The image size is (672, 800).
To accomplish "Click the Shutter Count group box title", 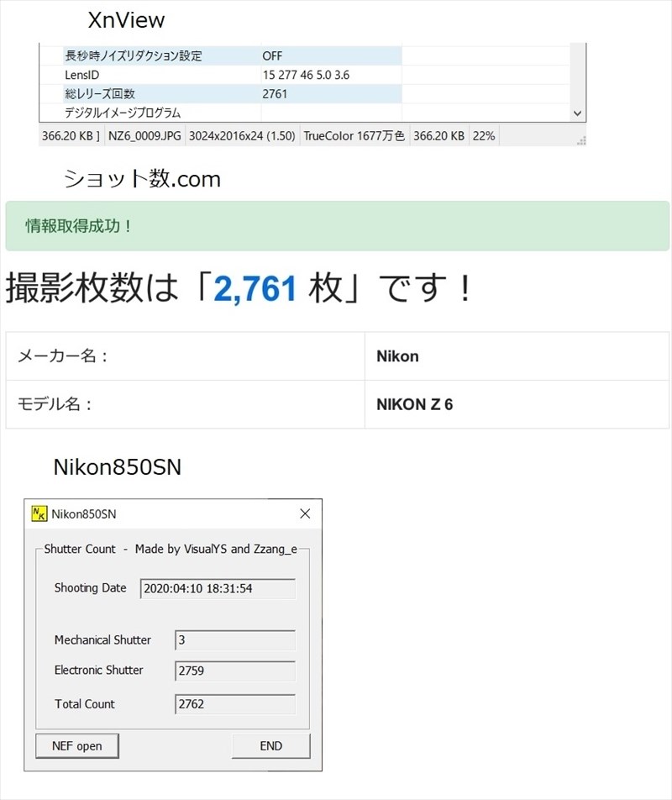I will pyautogui.click(x=171, y=549).
